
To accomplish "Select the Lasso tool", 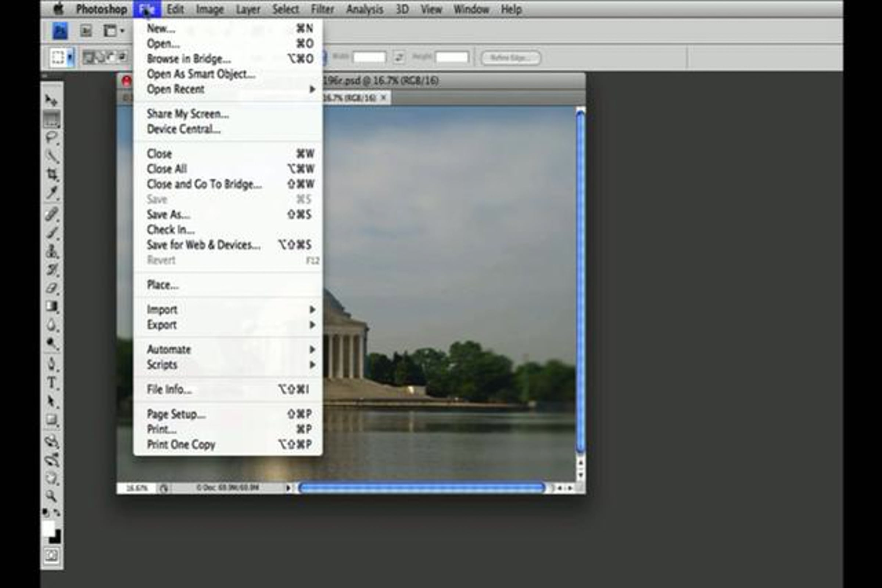I will pyautogui.click(x=52, y=137).
